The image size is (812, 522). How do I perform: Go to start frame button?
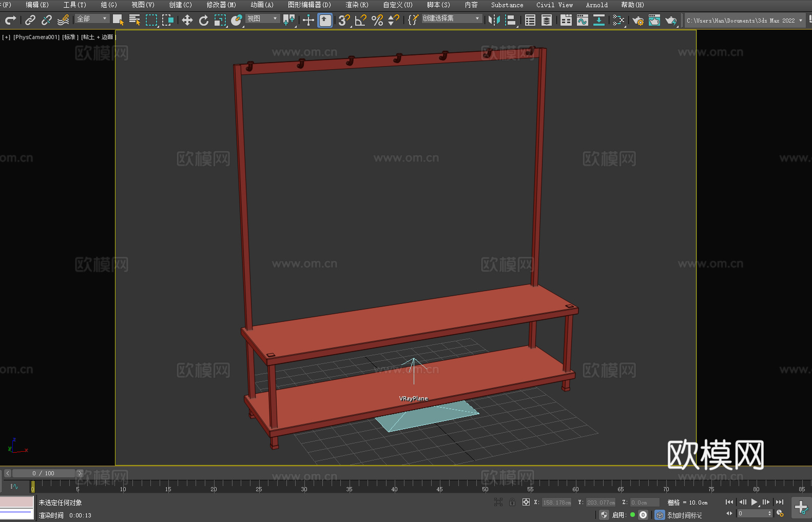(729, 502)
